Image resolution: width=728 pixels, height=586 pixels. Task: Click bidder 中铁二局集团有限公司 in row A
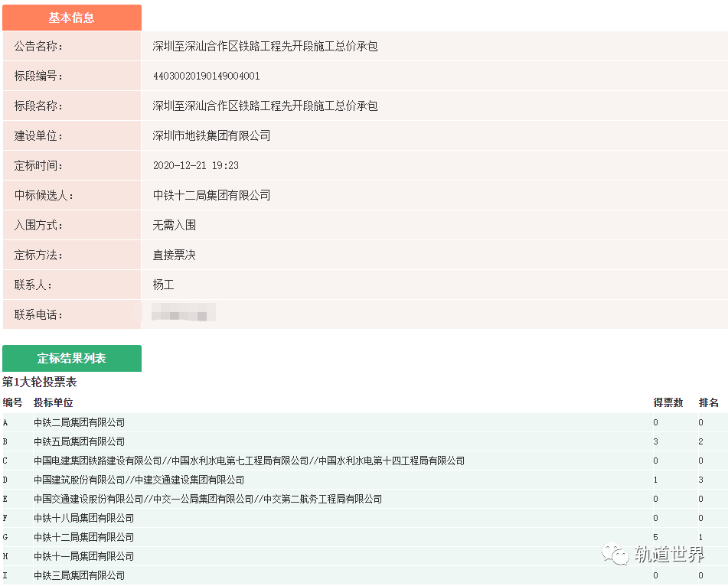[80, 423]
